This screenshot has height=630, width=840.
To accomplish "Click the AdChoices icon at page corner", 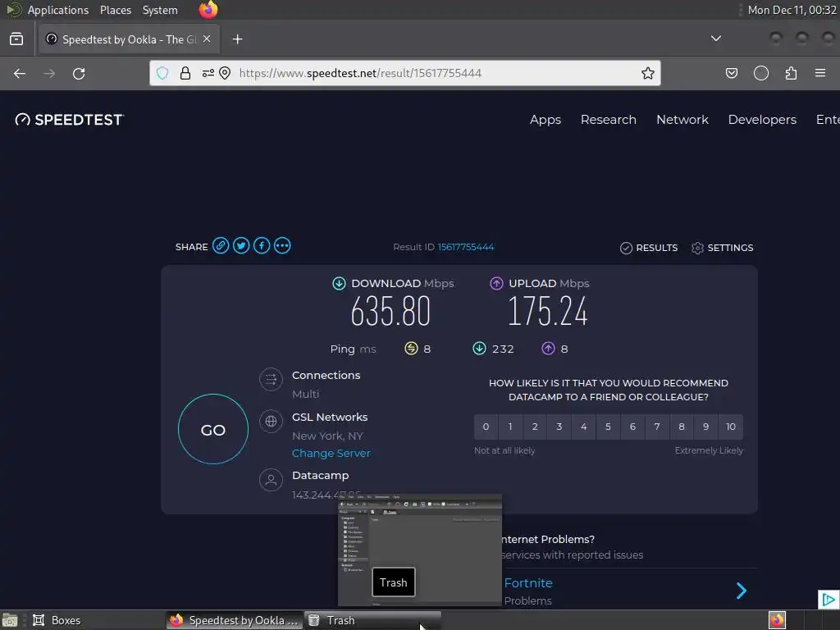I will point(829,600).
